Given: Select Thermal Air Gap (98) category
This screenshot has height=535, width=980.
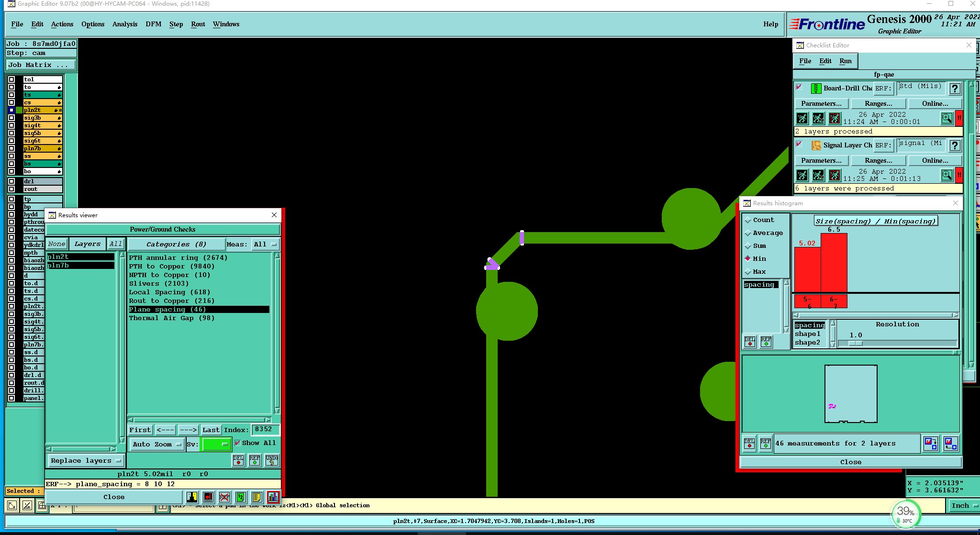Looking at the screenshot, I should point(171,318).
